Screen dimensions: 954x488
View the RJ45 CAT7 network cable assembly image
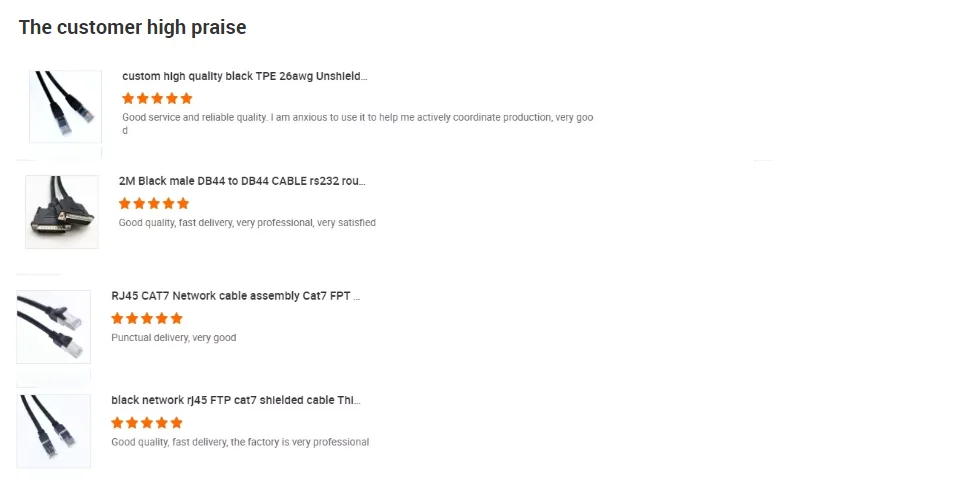[54, 327]
